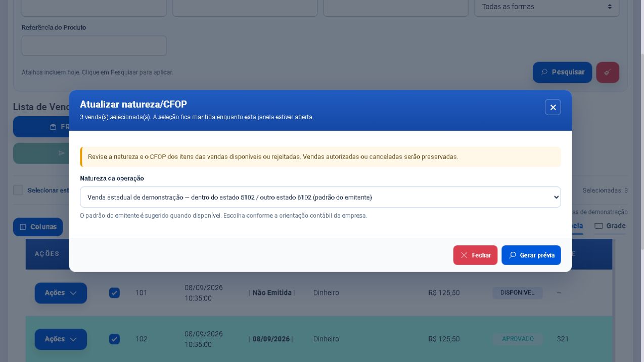
Task: Click the Pesquisar search button
Action: pos(562,72)
